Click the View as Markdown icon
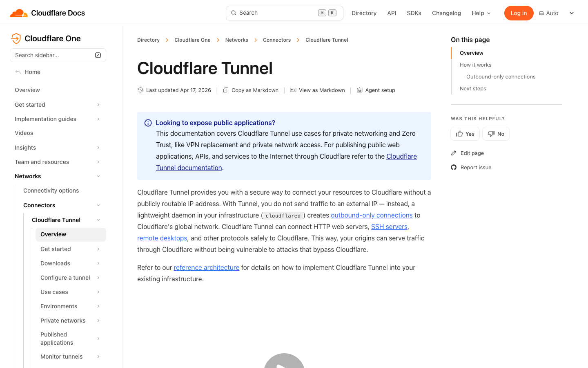The height and width of the screenshot is (368, 588). 293,90
